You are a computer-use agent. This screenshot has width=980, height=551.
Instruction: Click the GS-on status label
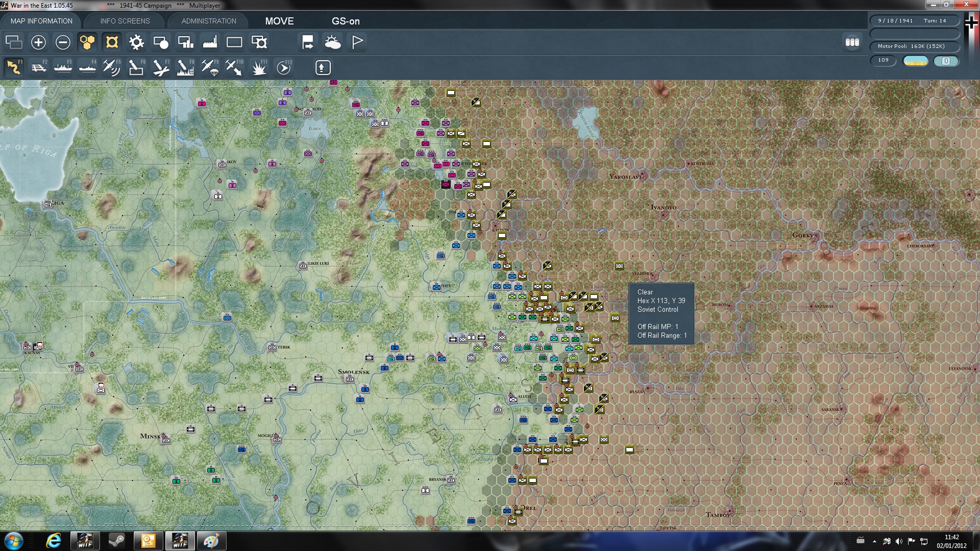coord(346,21)
